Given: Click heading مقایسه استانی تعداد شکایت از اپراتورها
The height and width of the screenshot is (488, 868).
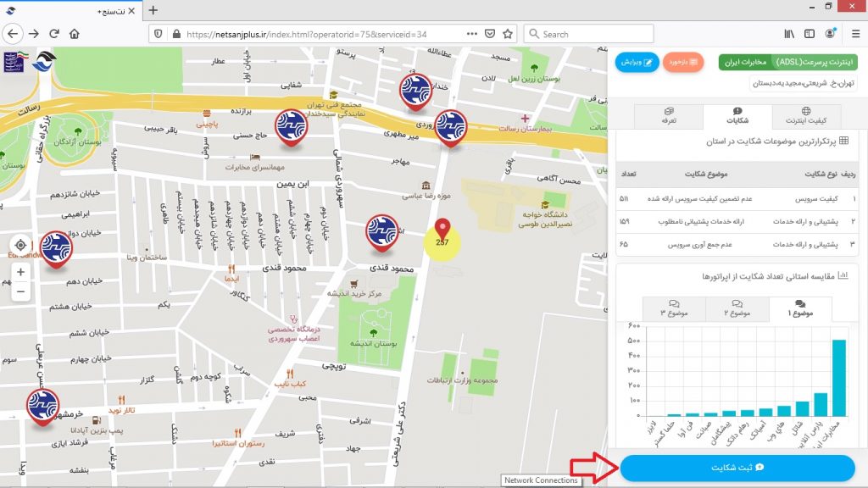Looking at the screenshot, I should [x=768, y=276].
